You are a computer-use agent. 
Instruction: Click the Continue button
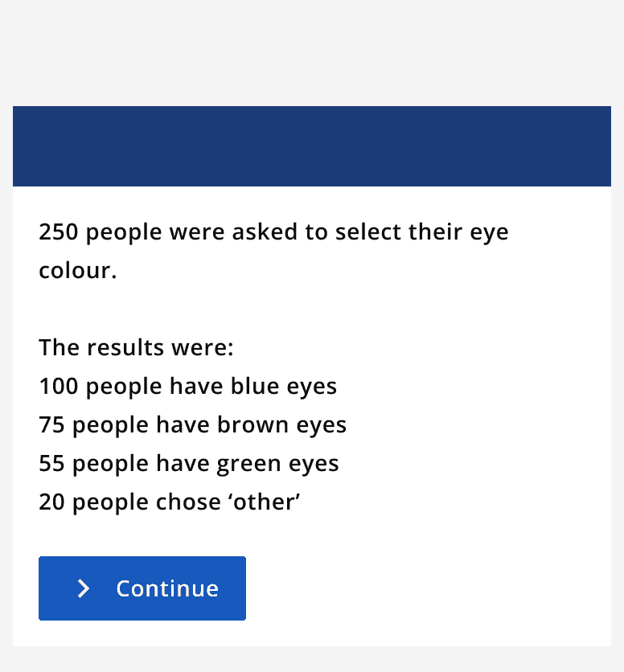click(x=142, y=588)
